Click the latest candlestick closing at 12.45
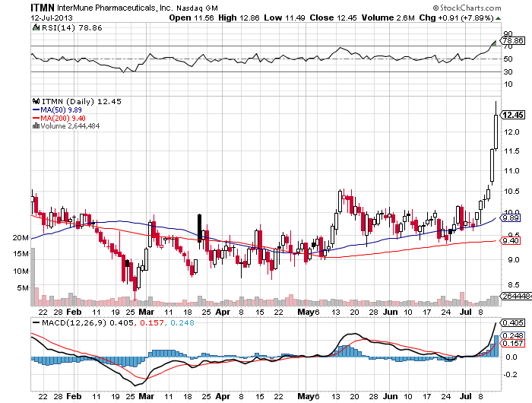The width and height of the screenshot is (532, 403). point(496,132)
